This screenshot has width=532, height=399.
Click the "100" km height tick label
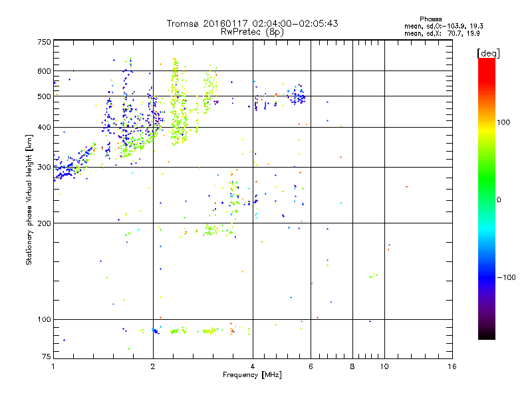pyautogui.click(x=44, y=319)
